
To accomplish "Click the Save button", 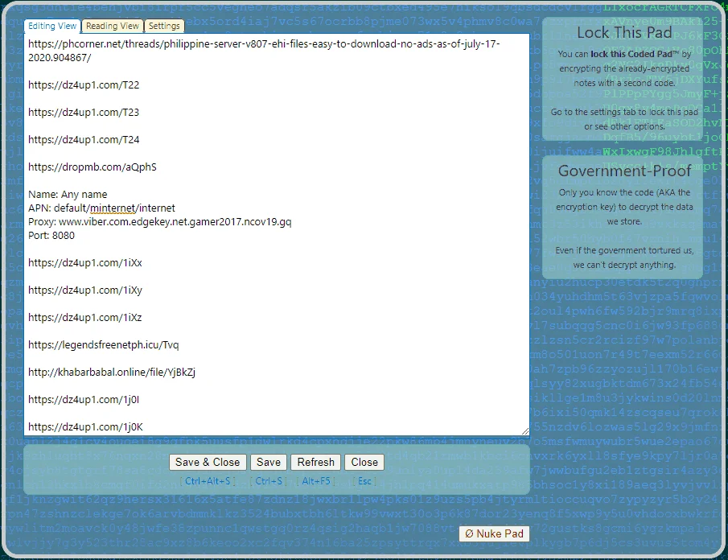I will click(269, 462).
